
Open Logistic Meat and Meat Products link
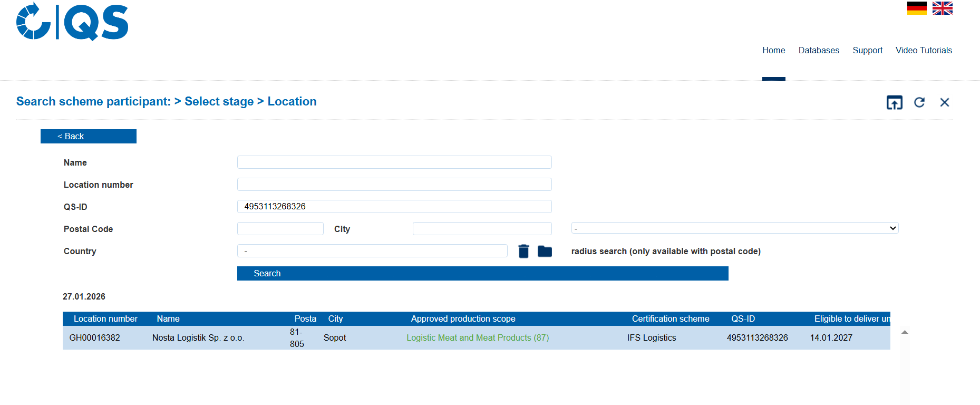pos(477,338)
